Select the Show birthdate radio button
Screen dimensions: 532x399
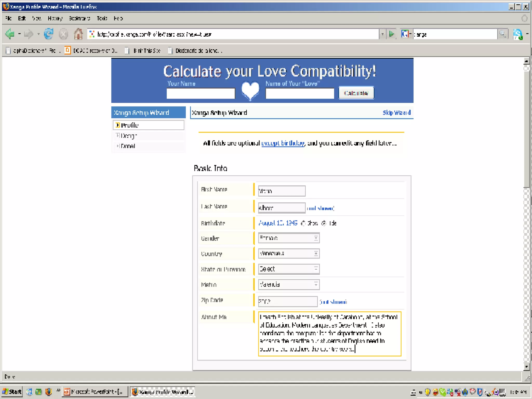303,223
